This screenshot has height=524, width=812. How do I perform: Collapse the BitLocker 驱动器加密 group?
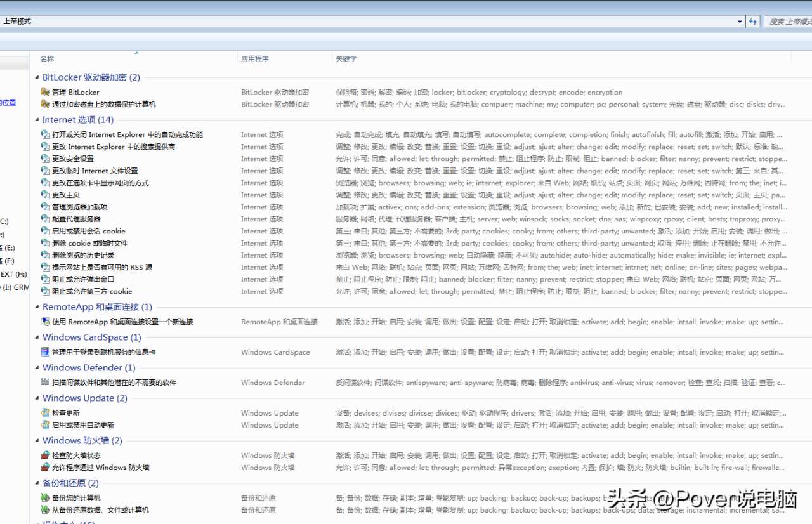click(x=37, y=77)
